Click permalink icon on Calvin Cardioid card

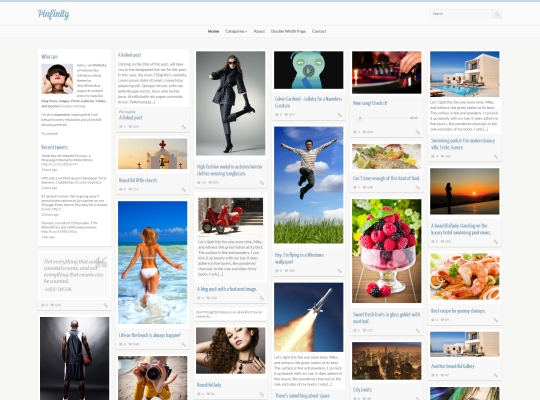click(340, 115)
